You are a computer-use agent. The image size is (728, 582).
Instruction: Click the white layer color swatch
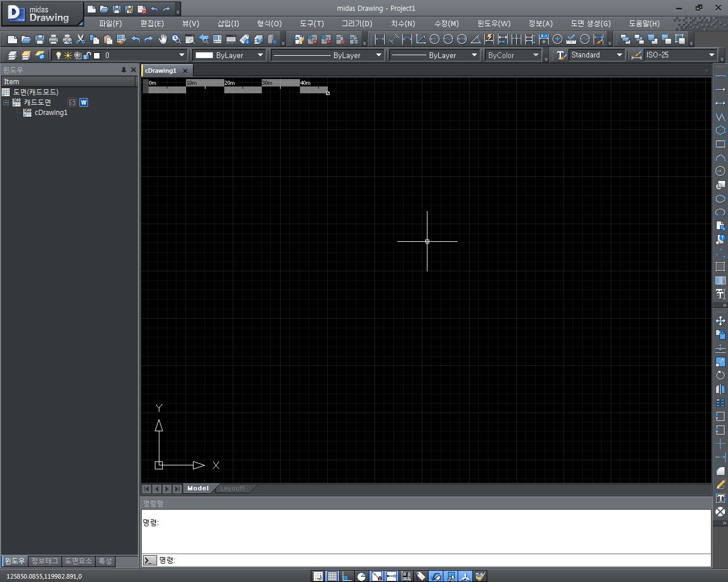click(97, 55)
